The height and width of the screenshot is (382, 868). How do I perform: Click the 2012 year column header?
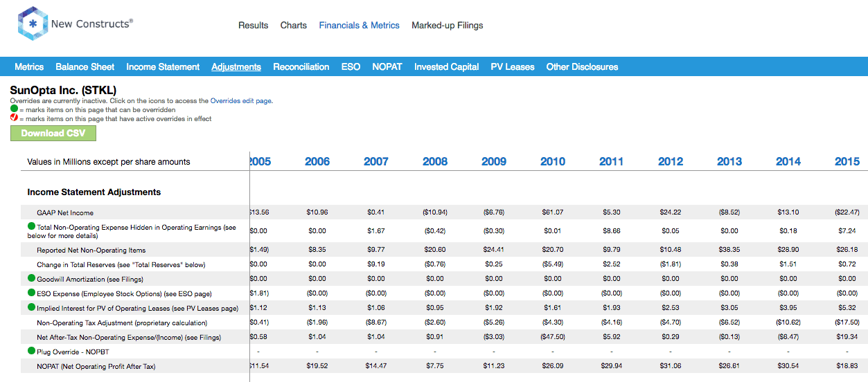tap(671, 162)
